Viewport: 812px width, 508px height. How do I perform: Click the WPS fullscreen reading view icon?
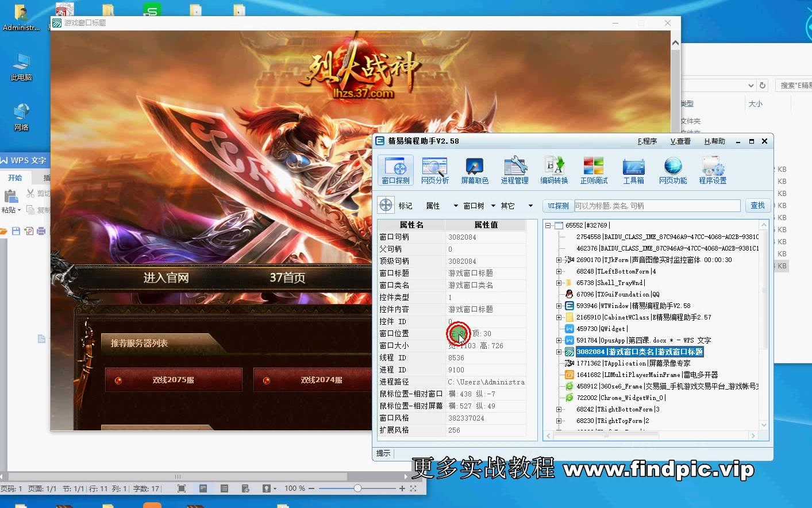182,488
